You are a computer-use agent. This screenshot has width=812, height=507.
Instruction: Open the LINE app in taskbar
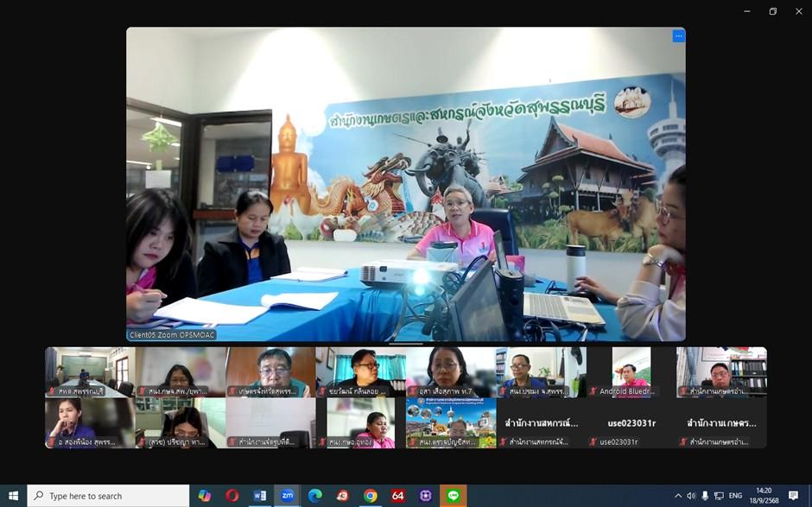pyautogui.click(x=453, y=496)
